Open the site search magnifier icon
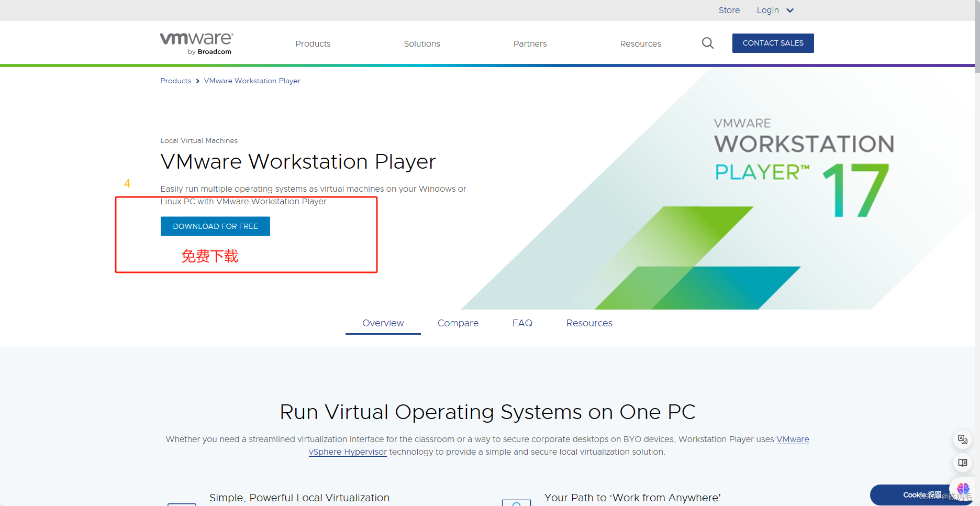This screenshot has width=980, height=506. click(x=708, y=43)
